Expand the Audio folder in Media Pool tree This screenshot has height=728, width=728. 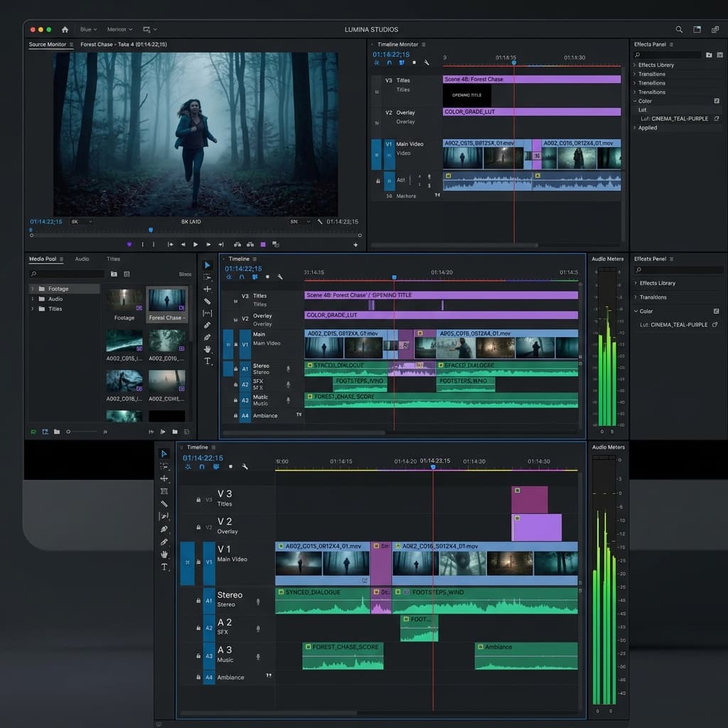coord(33,299)
